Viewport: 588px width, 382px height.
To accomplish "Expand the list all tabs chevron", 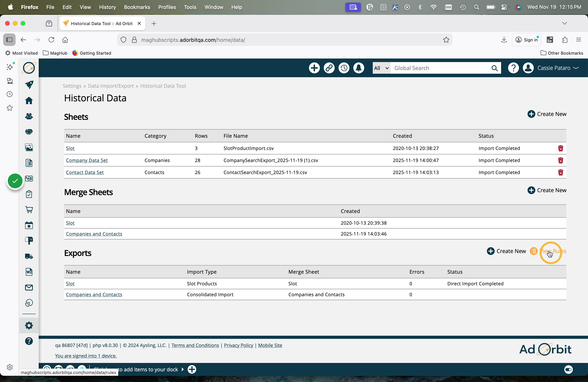I will (564, 24).
